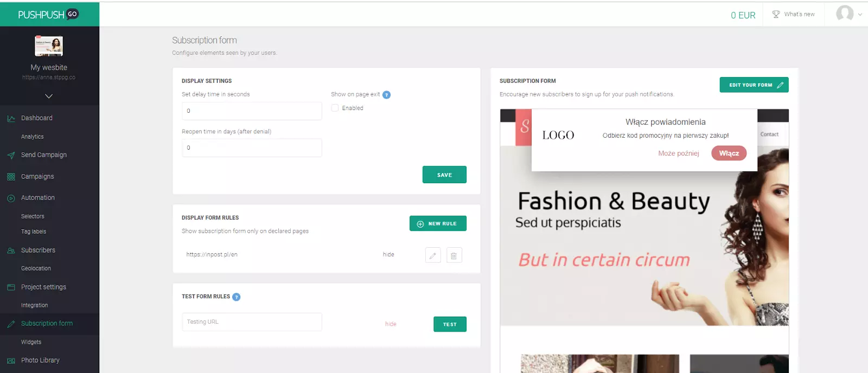Open the My website project thumbnail
868x373 pixels.
point(49,46)
